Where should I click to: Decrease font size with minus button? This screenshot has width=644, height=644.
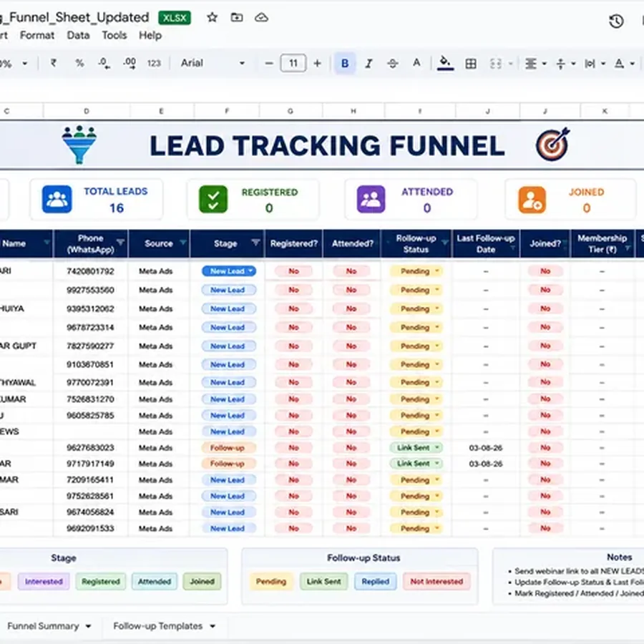coord(269,63)
